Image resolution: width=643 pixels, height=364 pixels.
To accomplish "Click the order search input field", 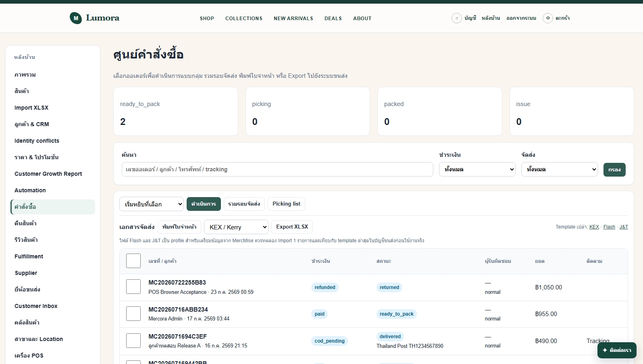I will click(x=277, y=169).
